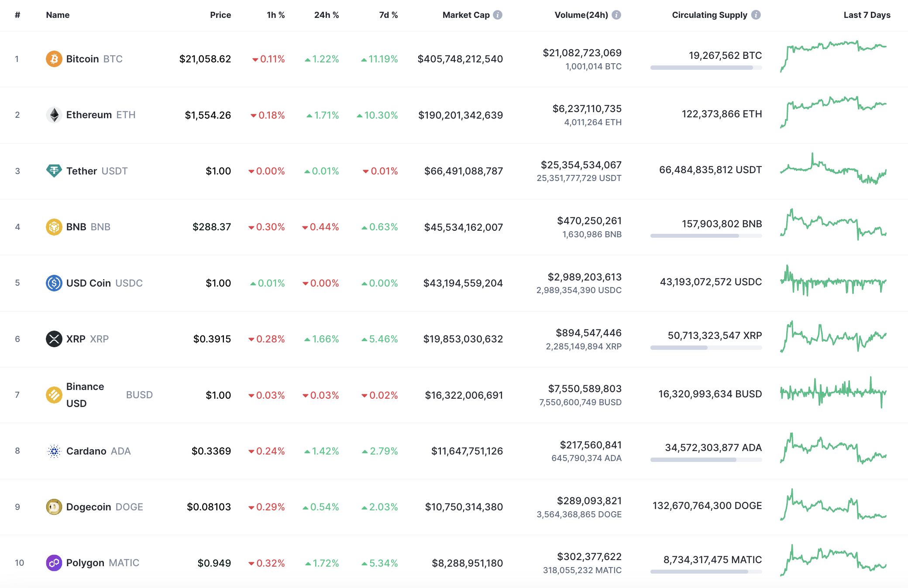The image size is (908, 588).
Task: Open the Ethereum coin page link
Action: pyautogui.click(x=89, y=115)
